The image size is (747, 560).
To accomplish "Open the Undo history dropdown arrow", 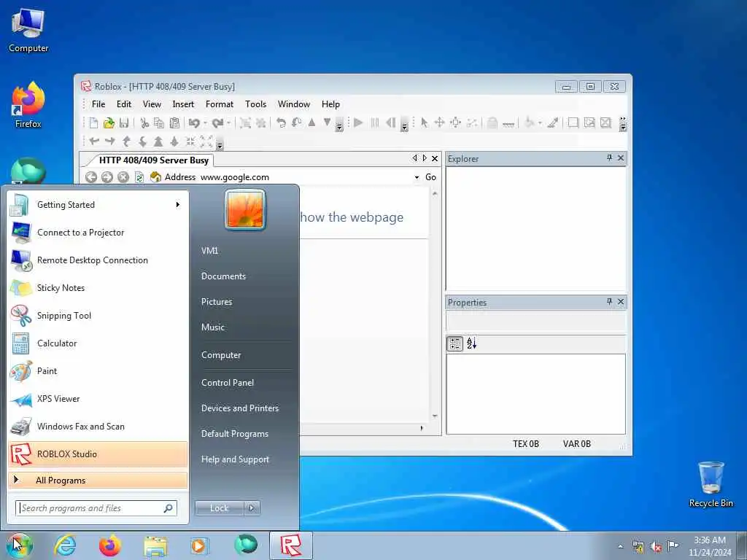I will coord(205,122).
